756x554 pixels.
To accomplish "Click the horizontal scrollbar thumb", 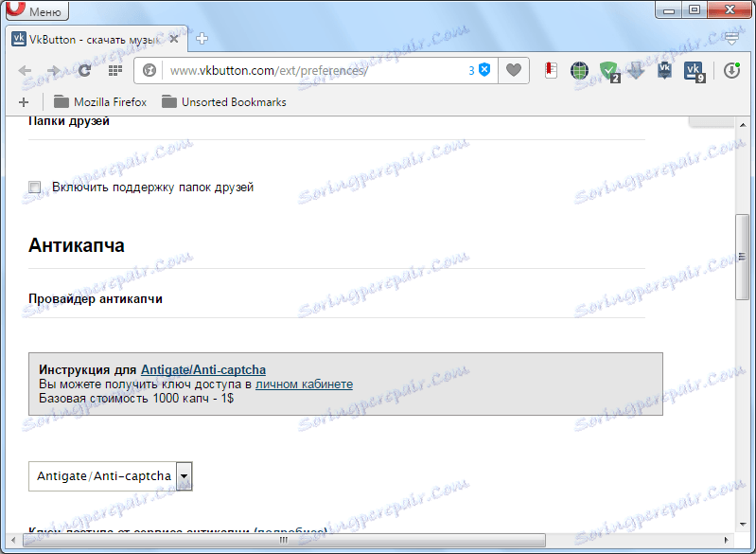I will click(x=284, y=540).
